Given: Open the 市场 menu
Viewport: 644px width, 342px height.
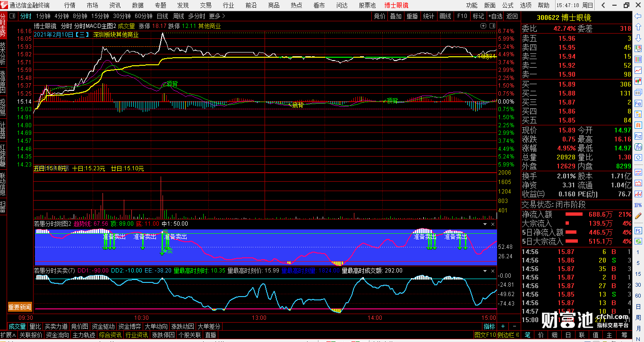Looking at the screenshot, I should (92, 5).
